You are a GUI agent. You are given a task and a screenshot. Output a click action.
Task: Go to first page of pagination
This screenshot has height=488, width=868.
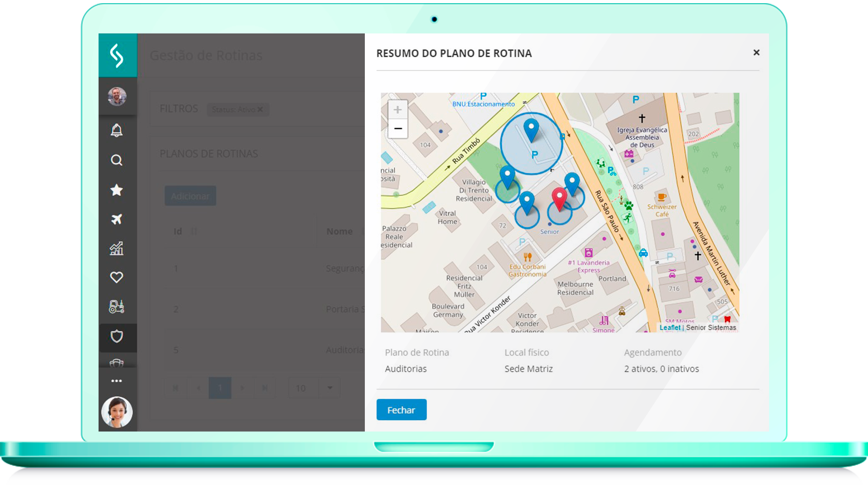click(175, 388)
